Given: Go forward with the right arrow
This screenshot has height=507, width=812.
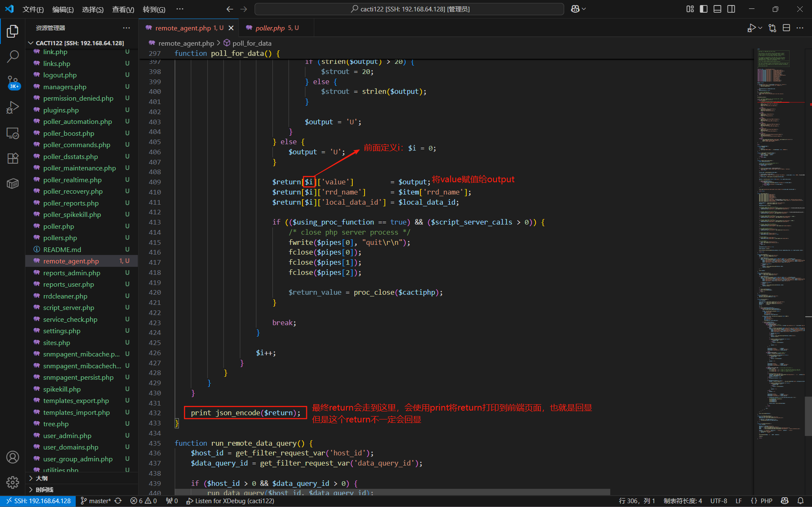Looking at the screenshot, I should click(244, 9).
